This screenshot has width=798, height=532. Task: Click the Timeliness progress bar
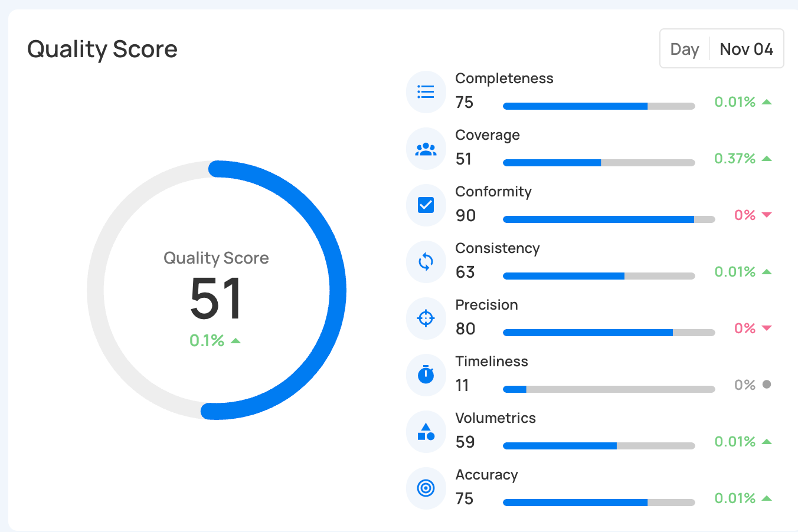click(609, 389)
